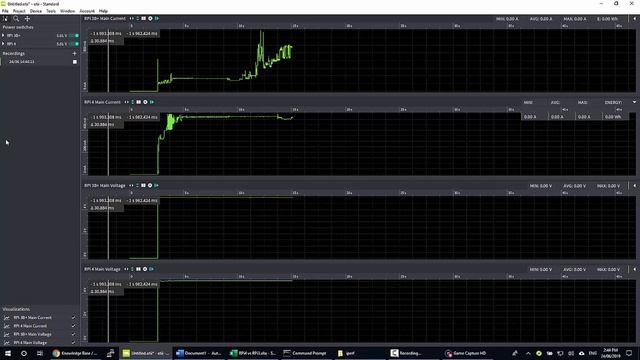Viewport: 640px width, 360px height.
Task: Click ENERGY column header in RPI 4 Main Current stats
Action: pos(613,102)
